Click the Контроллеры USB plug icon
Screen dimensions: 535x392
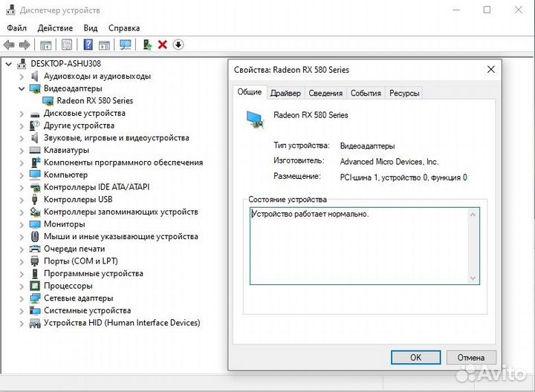click(34, 200)
